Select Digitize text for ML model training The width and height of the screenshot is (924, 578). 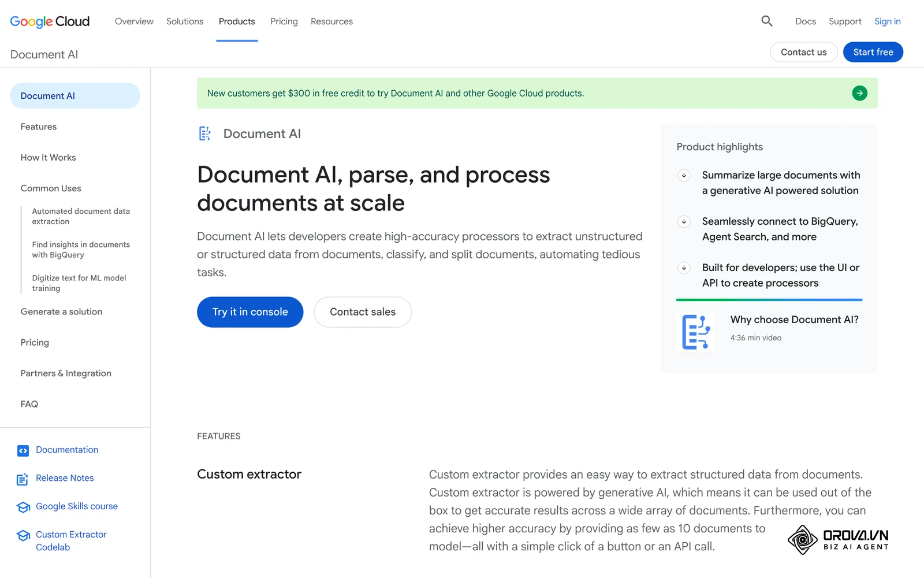79,283
